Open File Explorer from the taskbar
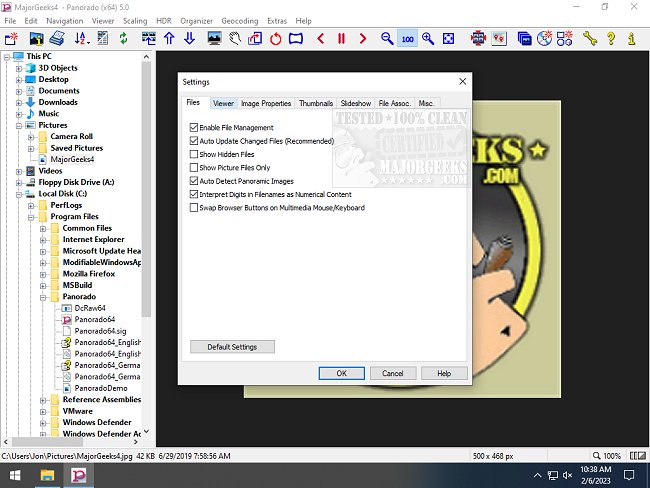 pos(47,475)
